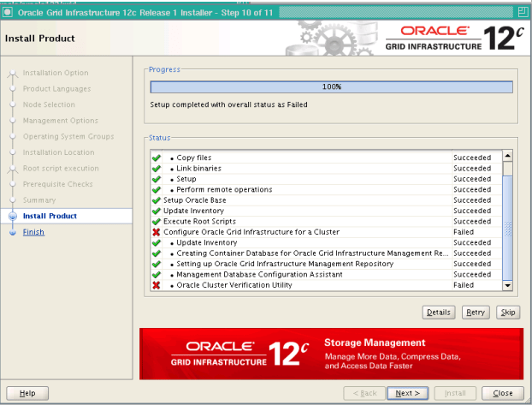
Task: Click the red X beside Oracle Cluster Verification Utility
Action: [156, 285]
